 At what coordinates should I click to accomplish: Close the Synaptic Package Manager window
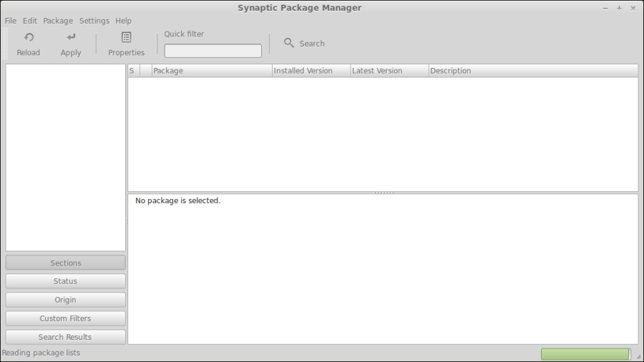(633, 8)
